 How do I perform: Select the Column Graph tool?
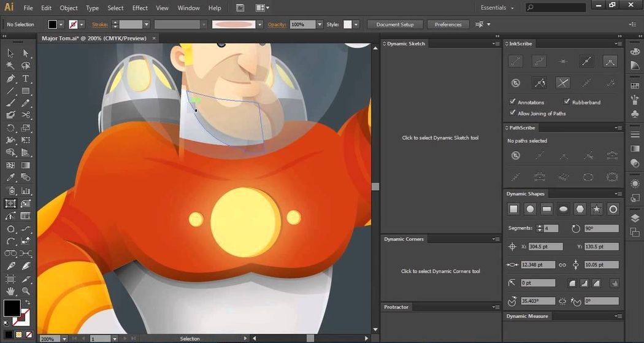pyautogui.click(x=26, y=191)
